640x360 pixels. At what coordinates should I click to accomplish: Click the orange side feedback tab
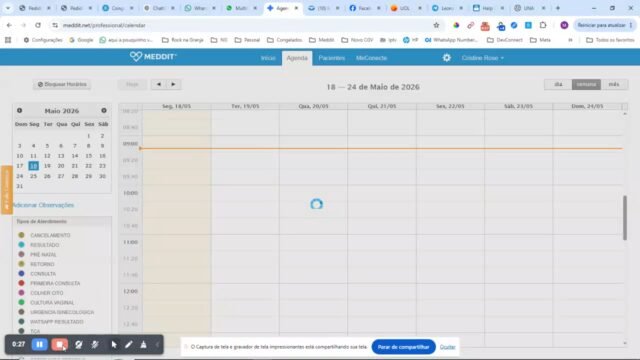pyautogui.click(x=7, y=190)
